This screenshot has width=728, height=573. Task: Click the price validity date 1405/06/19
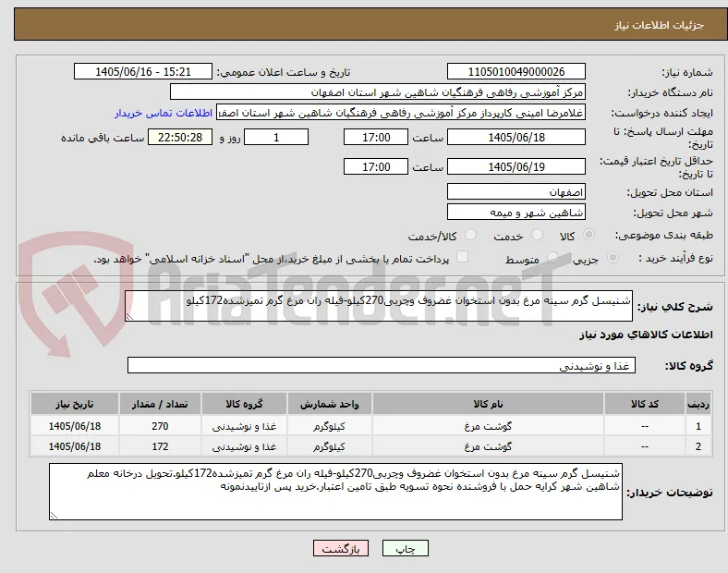click(516, 166)
